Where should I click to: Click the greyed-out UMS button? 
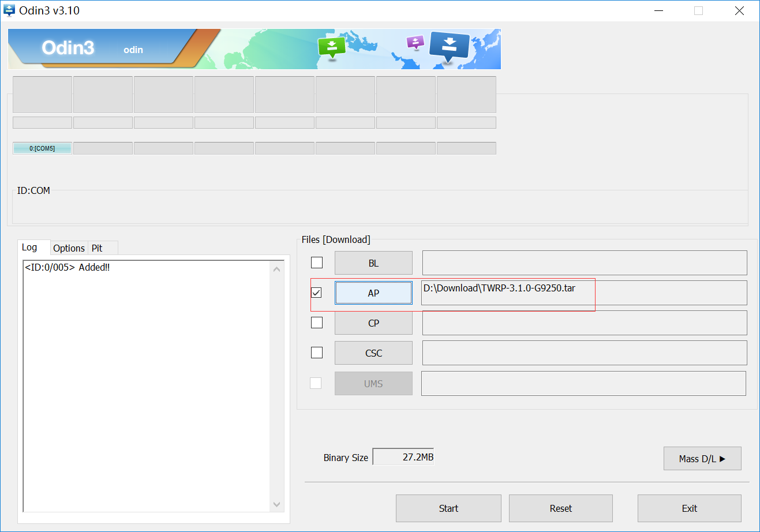click(x=373, y=384)
